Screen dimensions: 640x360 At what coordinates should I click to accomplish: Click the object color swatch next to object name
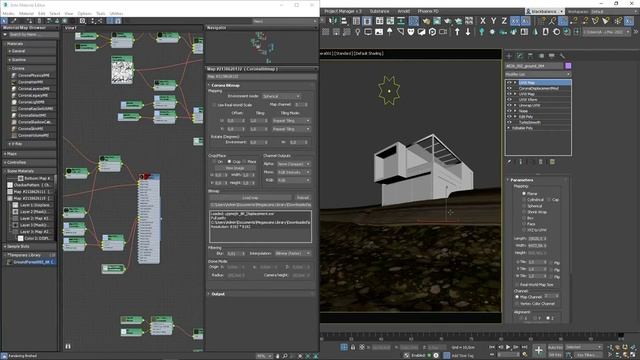tap(568, 66)
